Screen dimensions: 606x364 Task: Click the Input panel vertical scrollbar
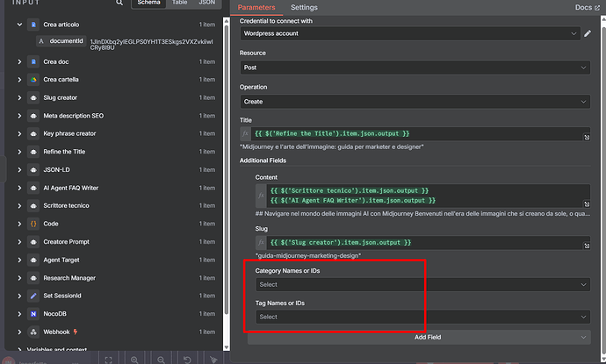coord(227,170)
